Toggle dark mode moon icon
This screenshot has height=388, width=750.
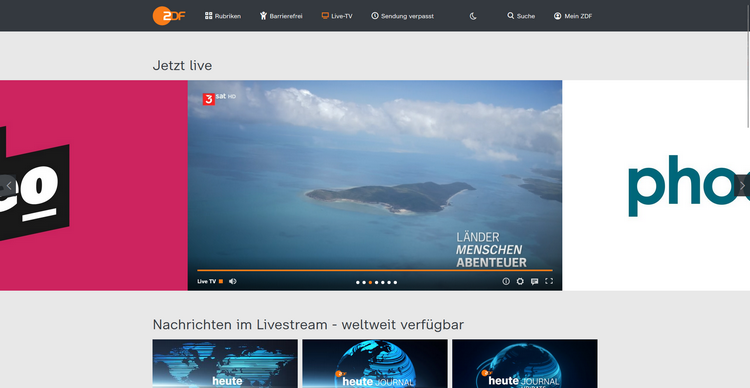pyautogui.click(x=473, y=16)
